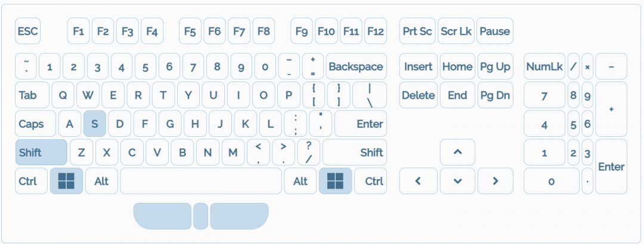Click the down arrow key
The image size is (644, 244).
457,181
